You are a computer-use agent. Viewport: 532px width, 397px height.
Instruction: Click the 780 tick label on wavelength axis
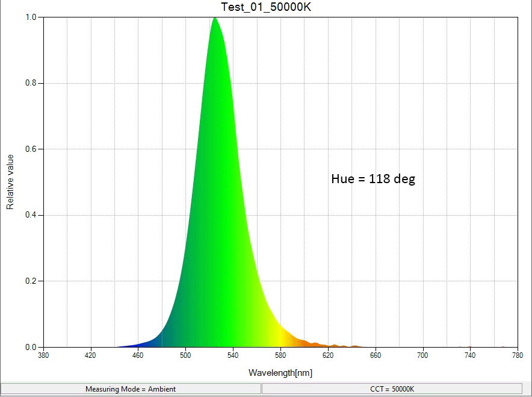[518, 355]
